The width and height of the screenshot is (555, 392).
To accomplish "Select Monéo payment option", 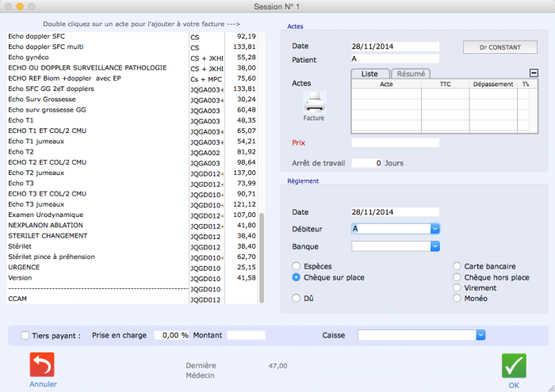I will point(457,299).
